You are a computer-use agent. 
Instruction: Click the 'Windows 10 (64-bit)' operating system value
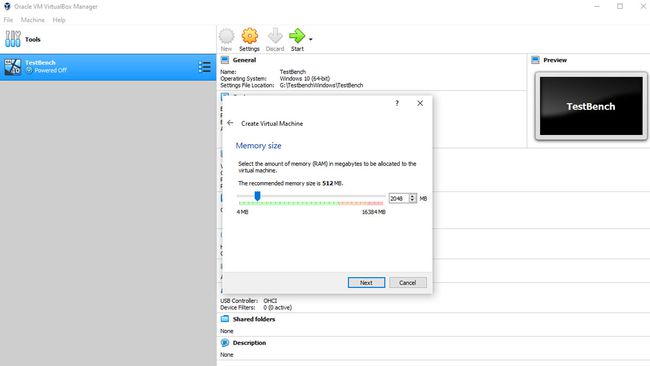[x=305, y=78]
